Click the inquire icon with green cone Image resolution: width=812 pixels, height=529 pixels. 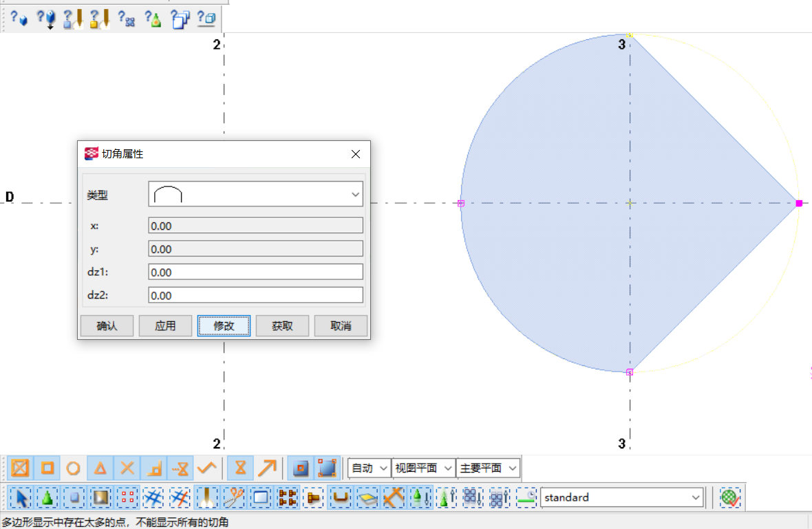(x=153, y=19)
